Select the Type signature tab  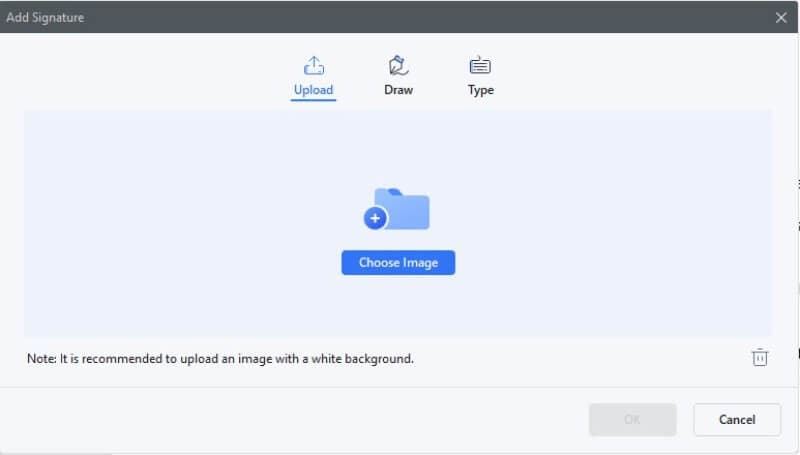[x=481, y=77]
